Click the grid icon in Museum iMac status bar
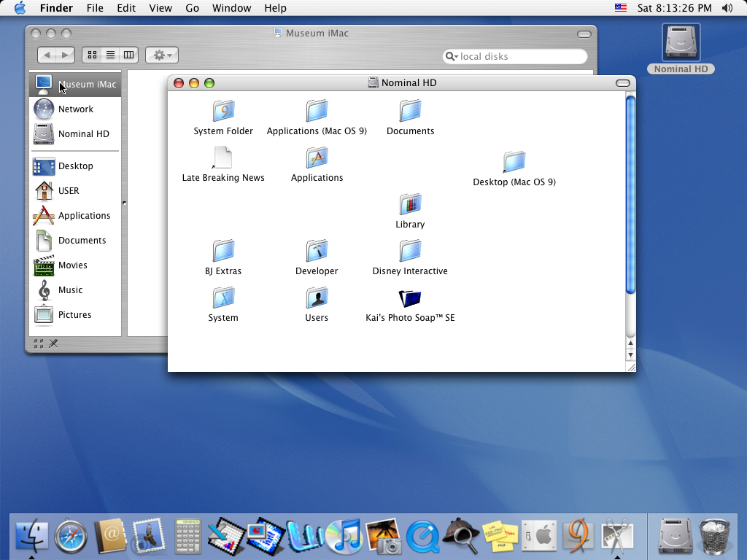Screen dimensions: 747x560 click(x=39, y=343)
